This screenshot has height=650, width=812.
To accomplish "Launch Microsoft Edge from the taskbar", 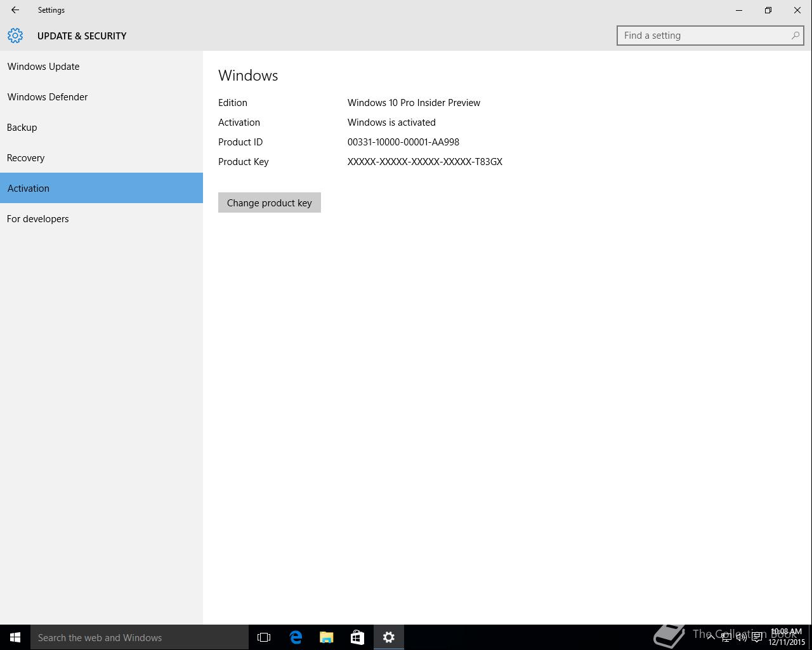I will (296, 637).
